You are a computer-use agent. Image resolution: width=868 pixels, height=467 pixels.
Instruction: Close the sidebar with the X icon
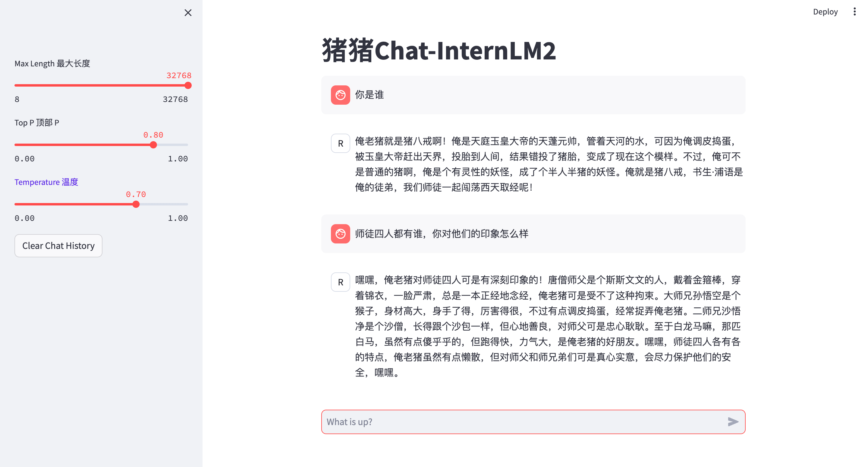[x=188, y=13]
